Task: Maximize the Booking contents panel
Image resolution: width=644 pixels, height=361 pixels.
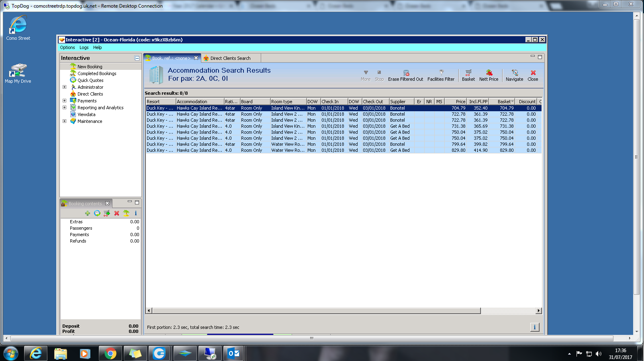Action: point(137,202)
